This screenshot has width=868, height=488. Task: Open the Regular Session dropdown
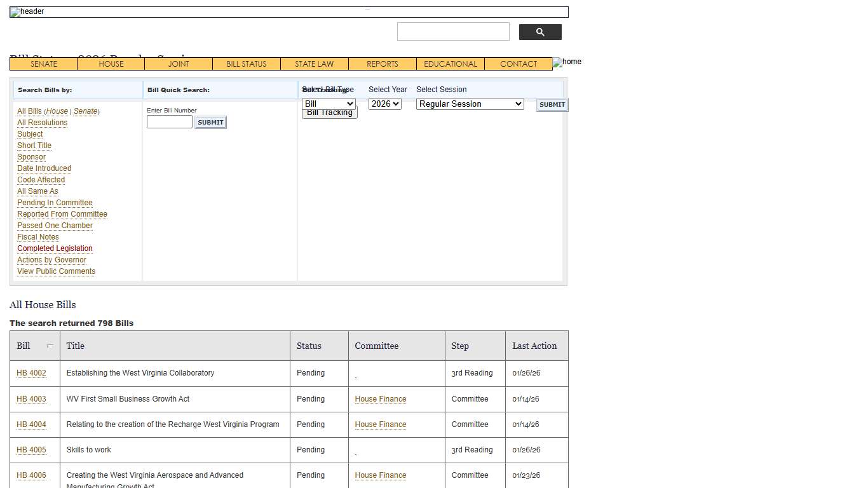click(x=470, y=104)
